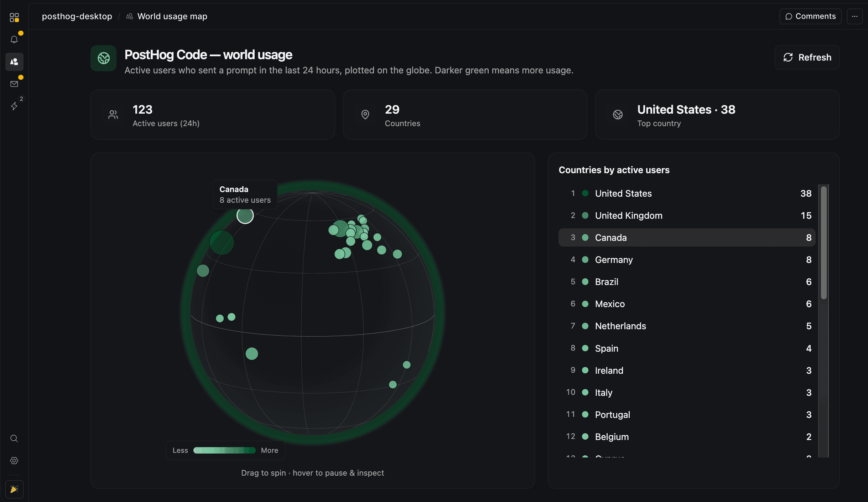Select Germany row in country list

687,260
